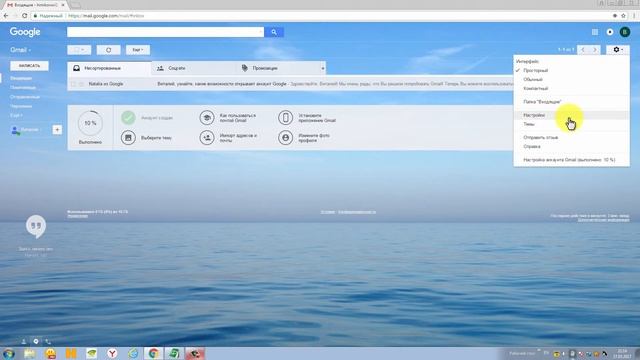The height and width of the screenshot is (360, 640).
Task: Open Windows Start button
Action: coord(9,353)
